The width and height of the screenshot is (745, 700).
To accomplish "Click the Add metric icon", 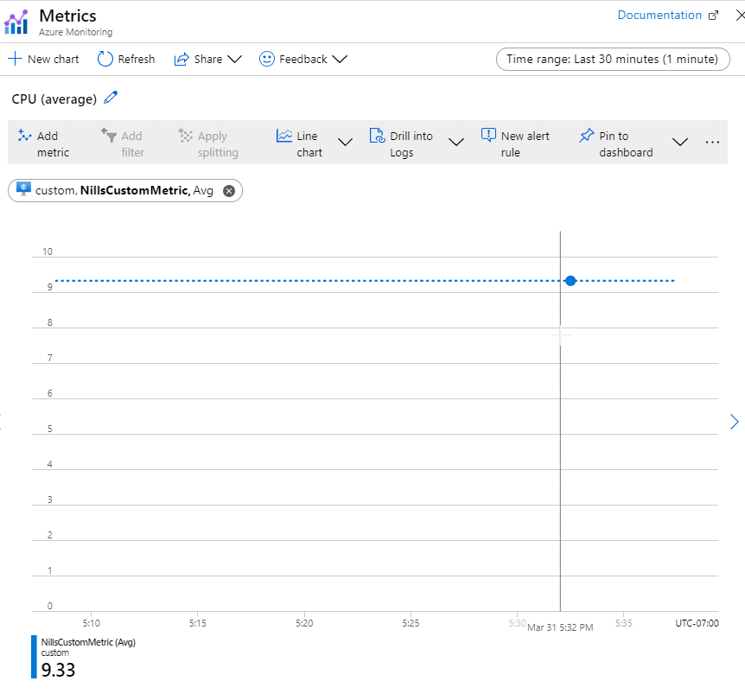I will 25,136.
